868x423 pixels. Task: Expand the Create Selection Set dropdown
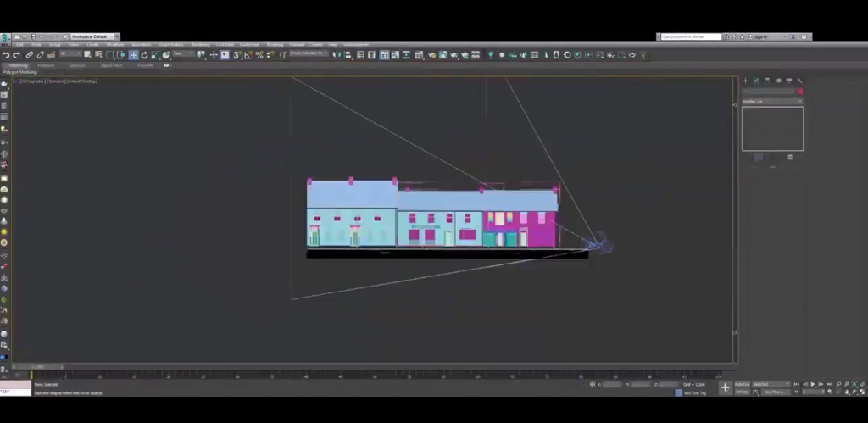point(309,54)
